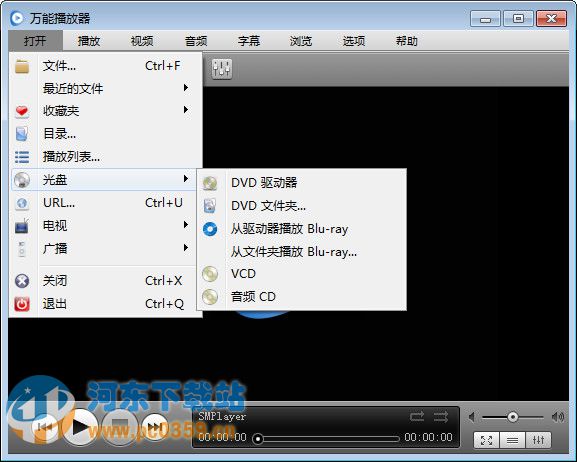577x462 pixels.
Task: Expand the 收藏夹 submenu arrow
Action: [186, 110]
